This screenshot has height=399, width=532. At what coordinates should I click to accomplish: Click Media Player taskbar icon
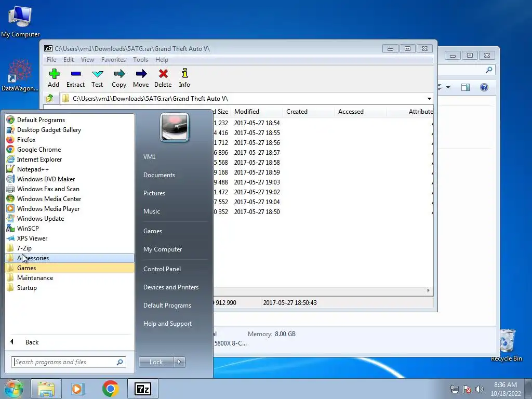(78, 389)
